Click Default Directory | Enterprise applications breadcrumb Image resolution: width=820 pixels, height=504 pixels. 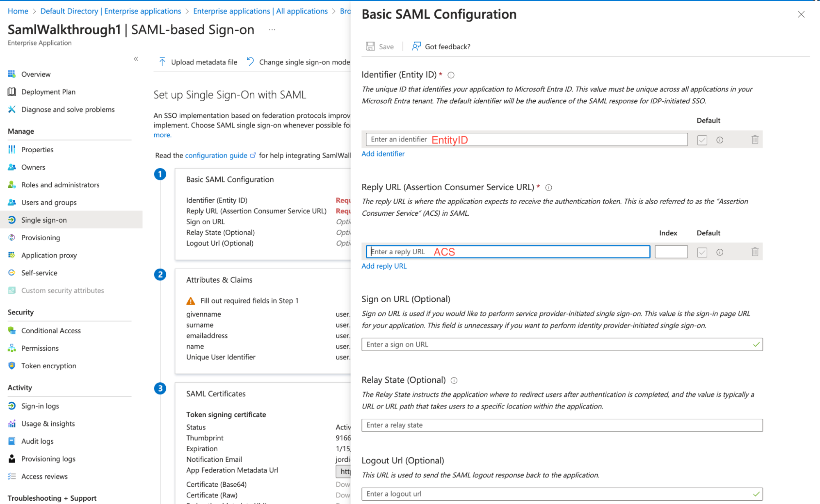pos(111,11)
